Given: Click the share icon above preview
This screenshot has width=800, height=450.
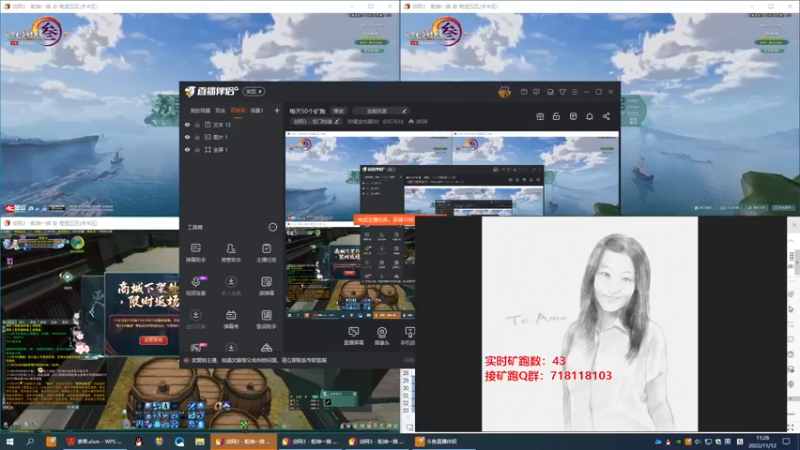Looking at the screenshot, I should tap(606, 116).
